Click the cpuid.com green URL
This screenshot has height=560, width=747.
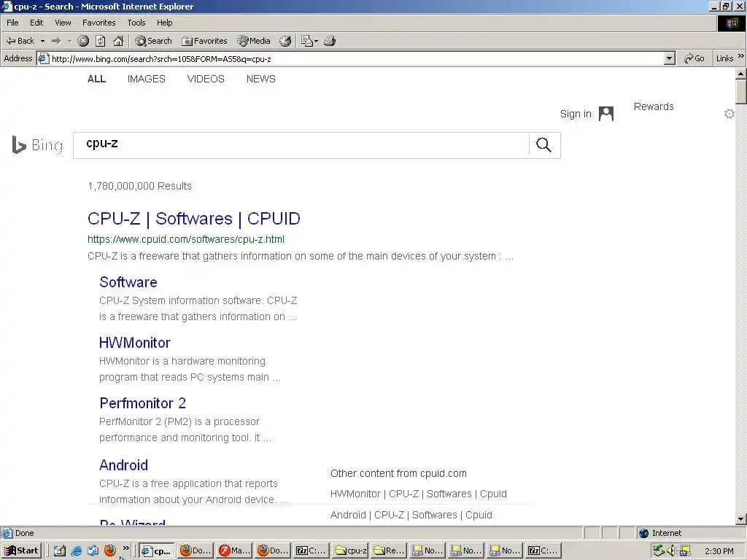point(186,239)
